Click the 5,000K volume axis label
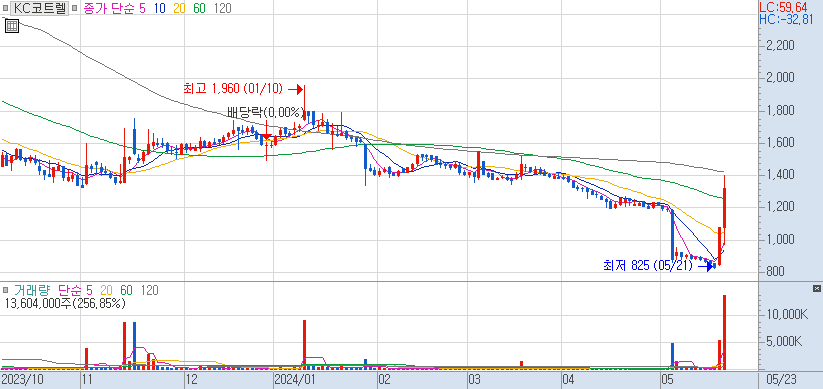The height and width of the screenshot is (389, 823). point(785,342)
